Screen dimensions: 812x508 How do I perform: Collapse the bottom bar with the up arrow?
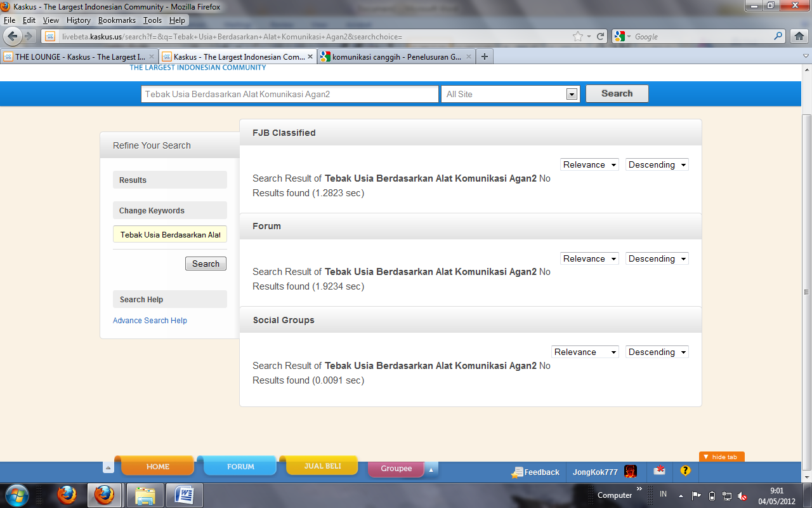point(108,467)
